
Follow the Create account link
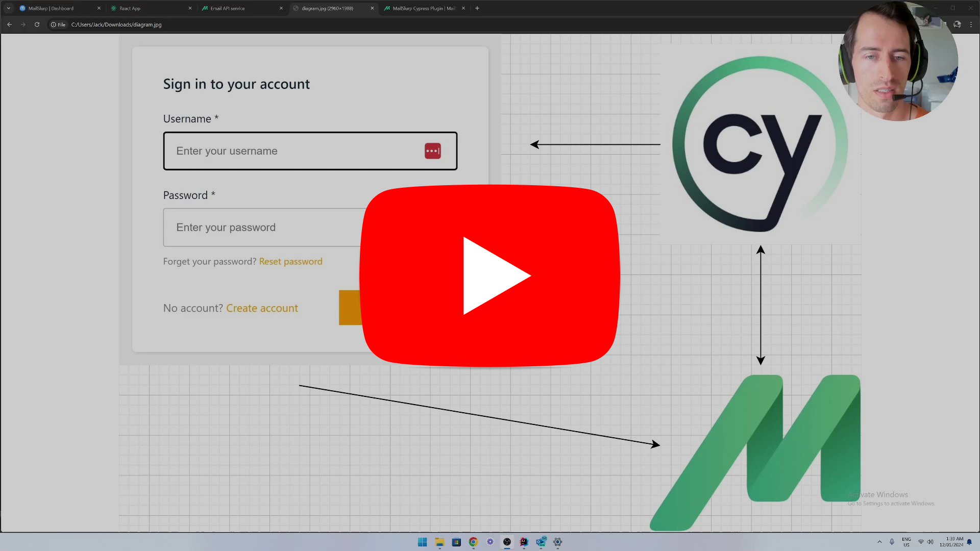click(x=262, y=308)
